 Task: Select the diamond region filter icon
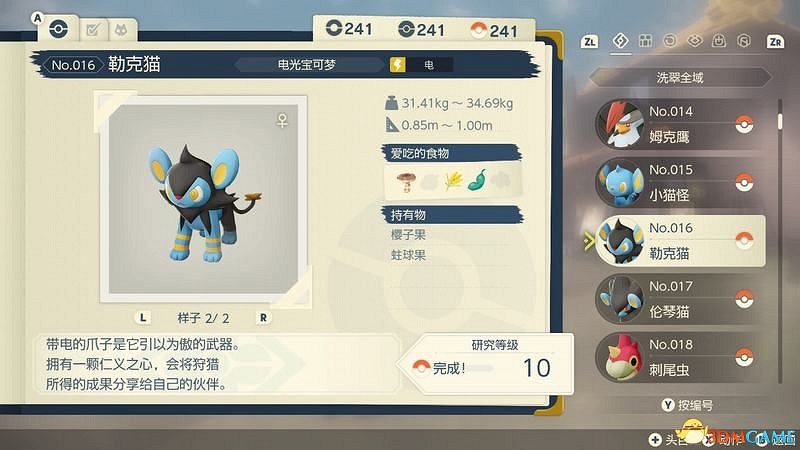tap(620, 40)
